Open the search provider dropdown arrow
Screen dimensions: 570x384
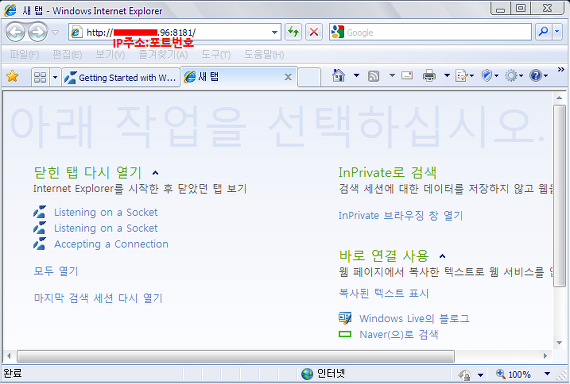pyautogui.click(x=557, y=32)
